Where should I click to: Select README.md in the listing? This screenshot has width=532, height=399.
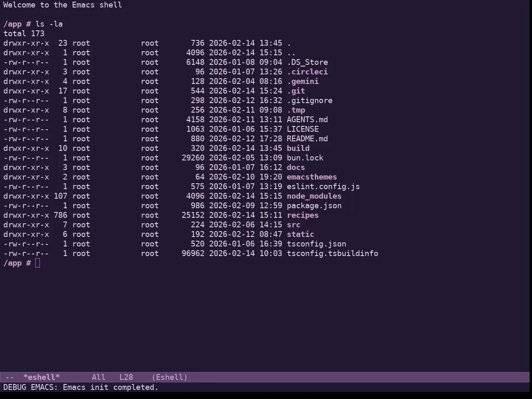click(x=307, y=139)
